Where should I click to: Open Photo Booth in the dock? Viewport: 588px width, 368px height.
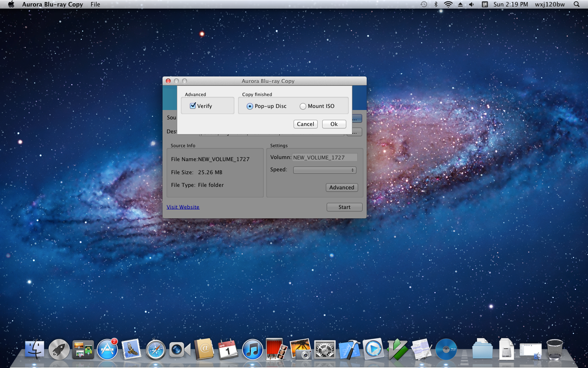click(276, 350)
